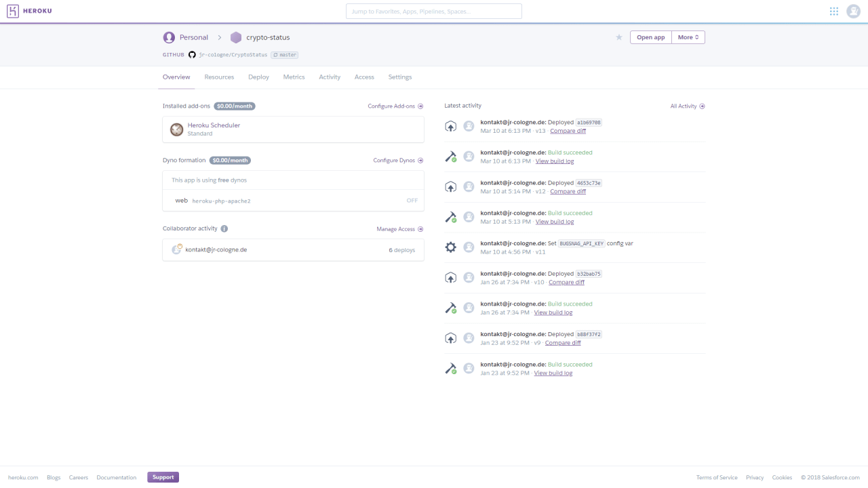The width and height of the screenshot is (868, 488).
Task: Open the user account avatar menu
Action: 853,11
